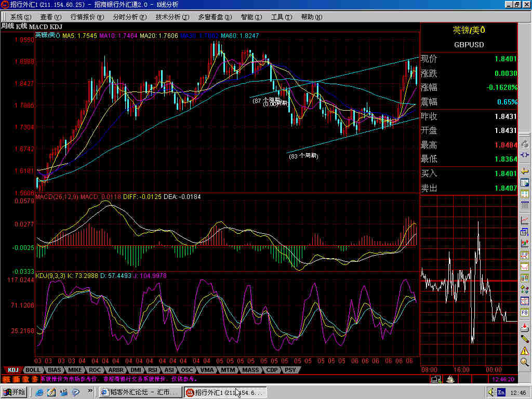Open the 工具 menu
The height and width of the screenshot is (399, 532).
pos(280,17)
